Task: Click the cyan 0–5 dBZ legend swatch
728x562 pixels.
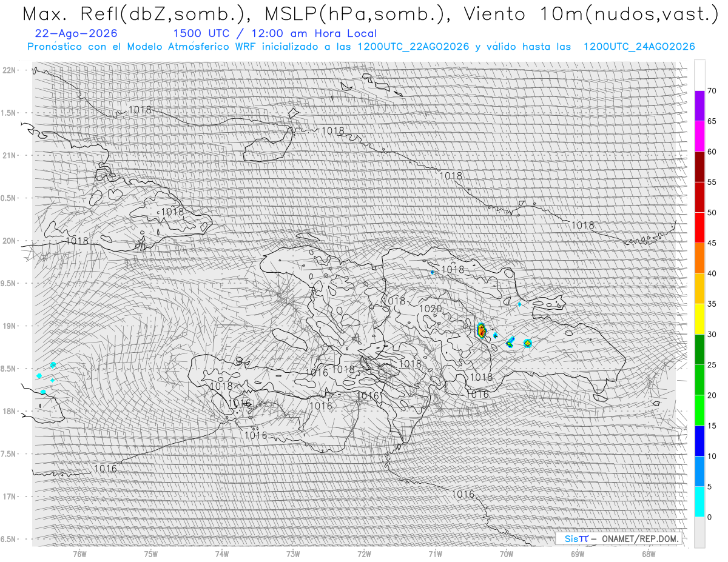Action: point(699,501)
